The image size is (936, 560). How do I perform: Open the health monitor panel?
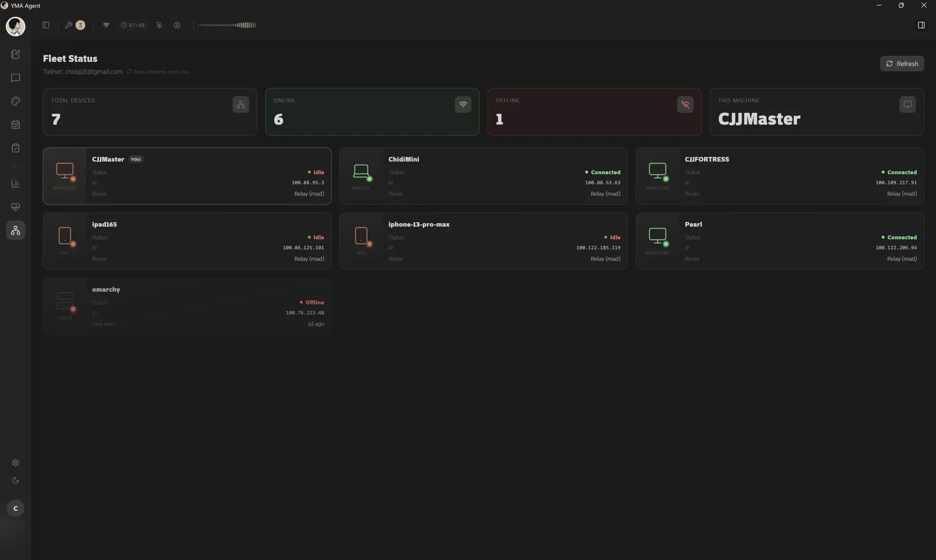coord(16,207)
